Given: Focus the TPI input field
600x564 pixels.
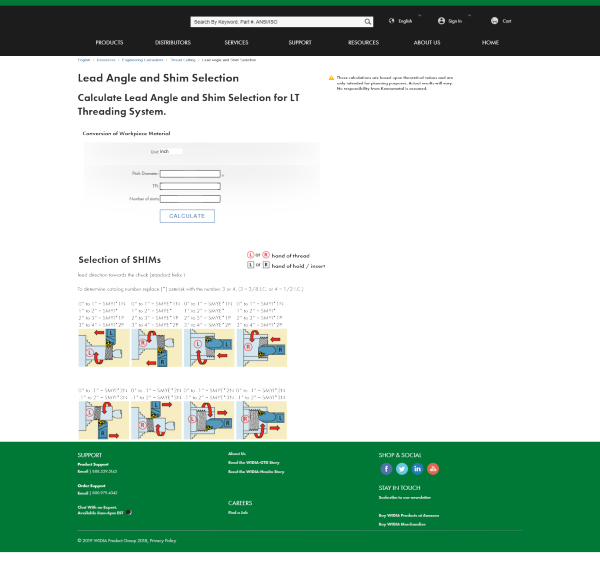Looking at the screenshot, I should pyautogui.click(x=190, y=186).
